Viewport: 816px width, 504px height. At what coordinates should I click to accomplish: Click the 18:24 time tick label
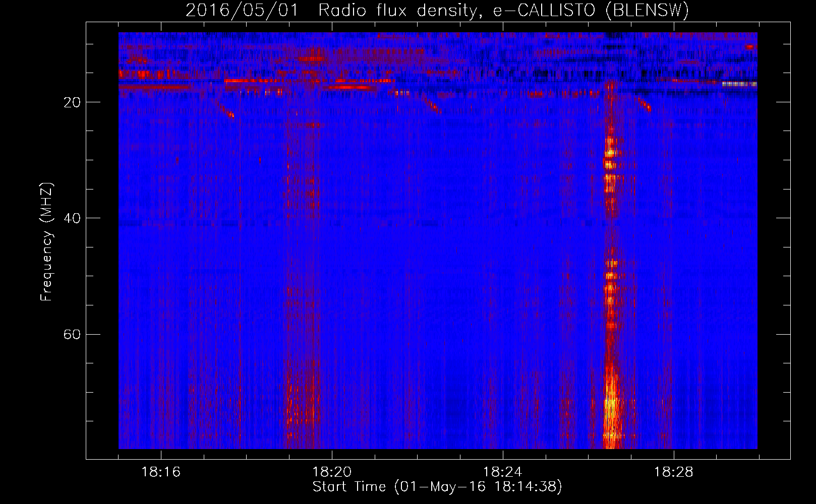coord(503,472)
